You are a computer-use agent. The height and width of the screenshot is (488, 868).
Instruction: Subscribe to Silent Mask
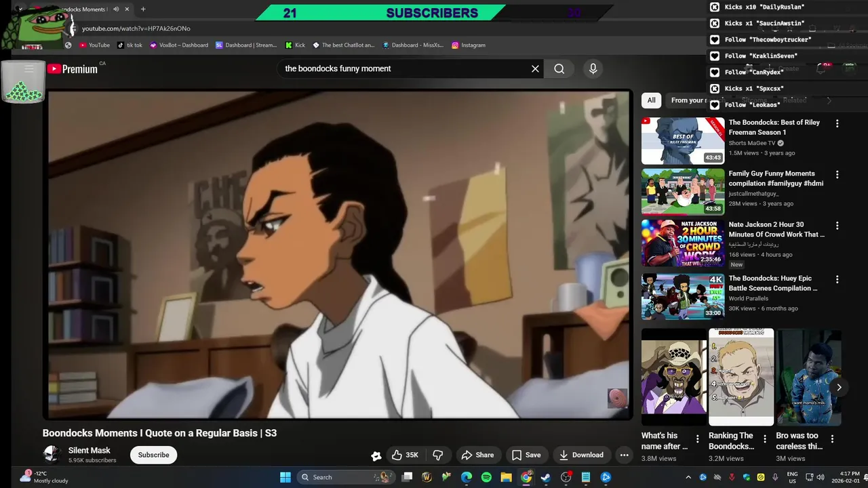point(154,455)
